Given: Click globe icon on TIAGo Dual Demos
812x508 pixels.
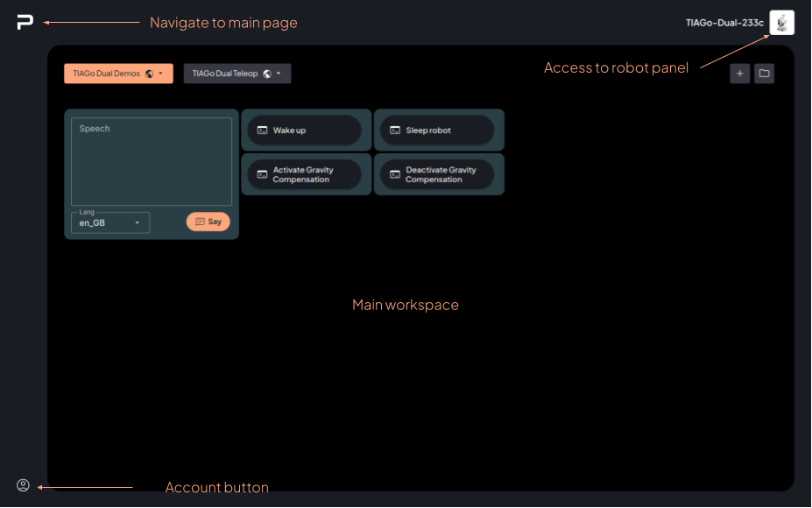Looking at the screenshot, I should tap(149, 74).
